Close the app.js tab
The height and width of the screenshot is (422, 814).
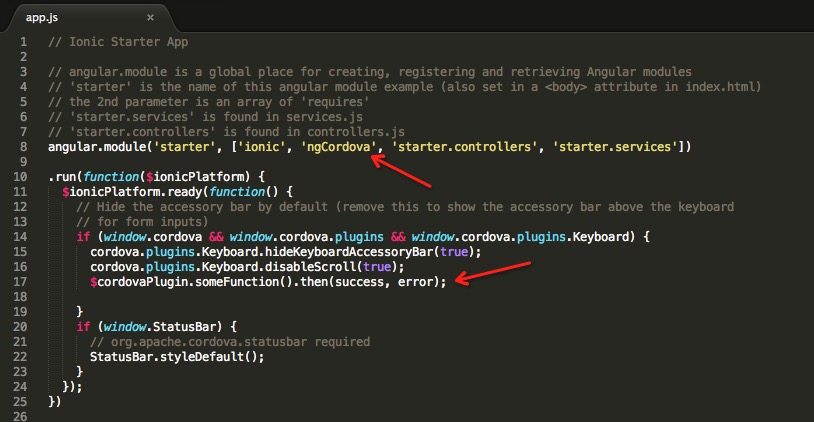(x=150, y=17)
